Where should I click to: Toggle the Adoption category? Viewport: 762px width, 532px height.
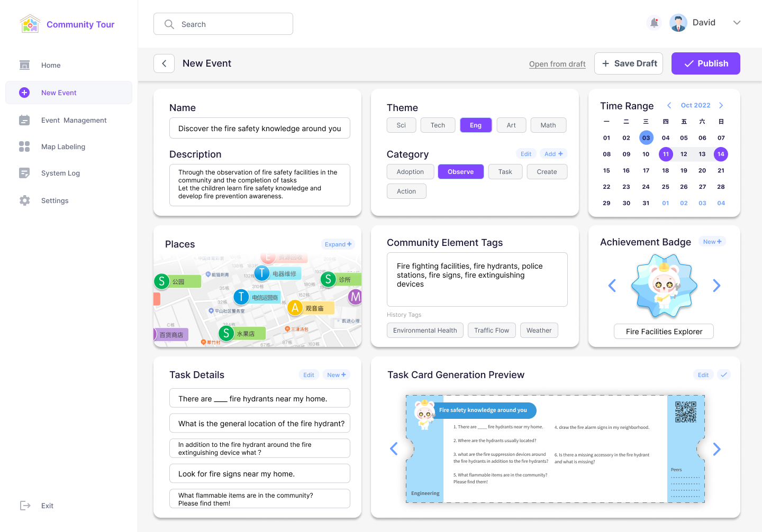[x=410, y=172]
